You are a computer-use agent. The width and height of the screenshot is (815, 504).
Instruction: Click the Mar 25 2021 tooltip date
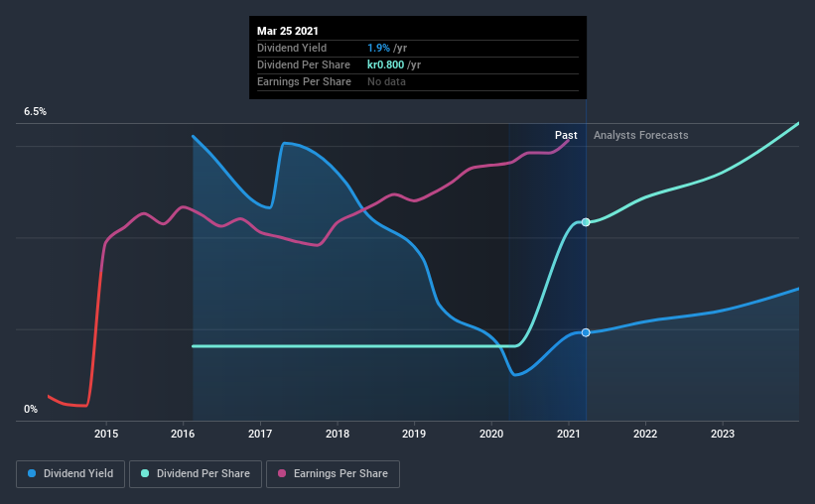(x=288, y=31)
